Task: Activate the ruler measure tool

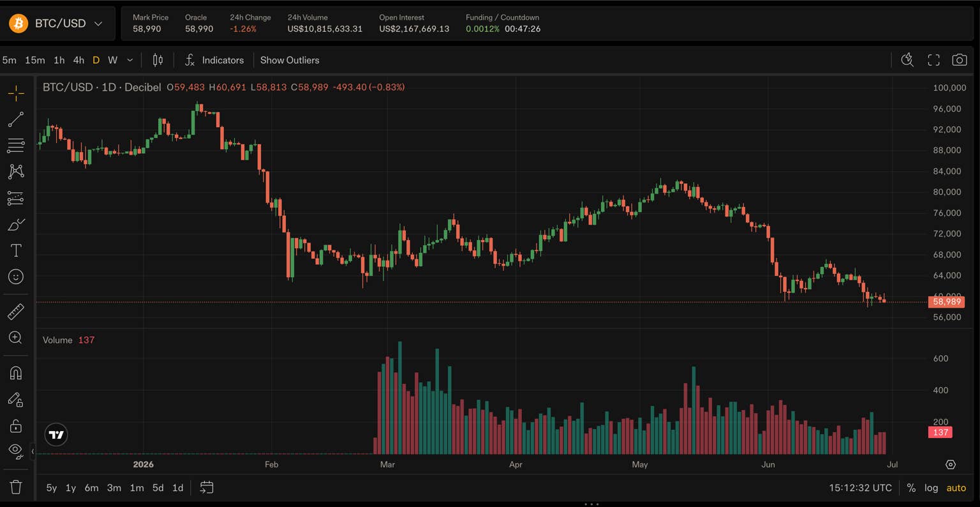Action: tap(16, 312)
